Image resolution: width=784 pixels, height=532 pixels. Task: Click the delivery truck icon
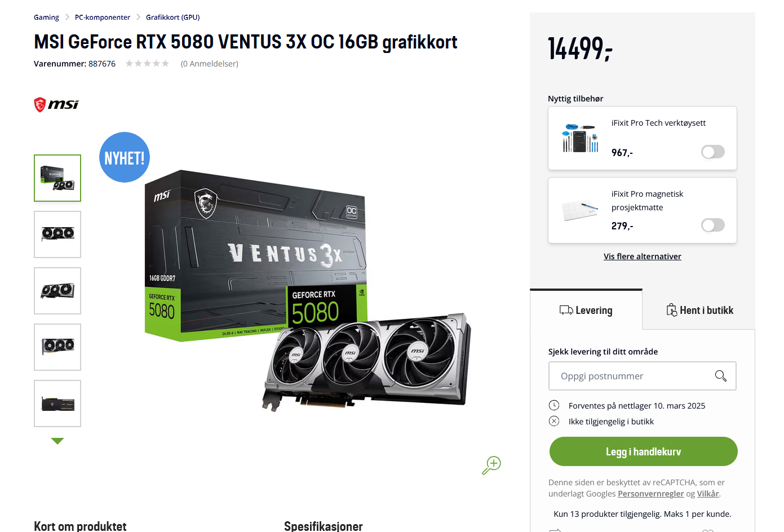click(x=566, y=310)
